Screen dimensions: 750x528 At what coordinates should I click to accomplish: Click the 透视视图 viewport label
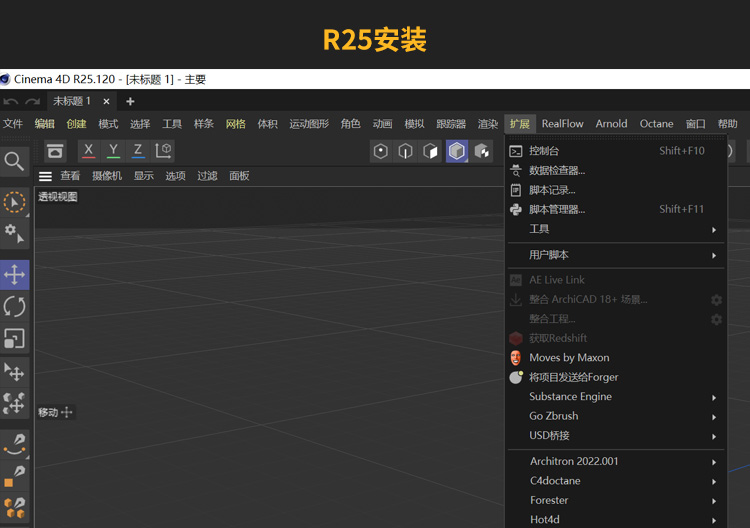click(x=58, y=197)
